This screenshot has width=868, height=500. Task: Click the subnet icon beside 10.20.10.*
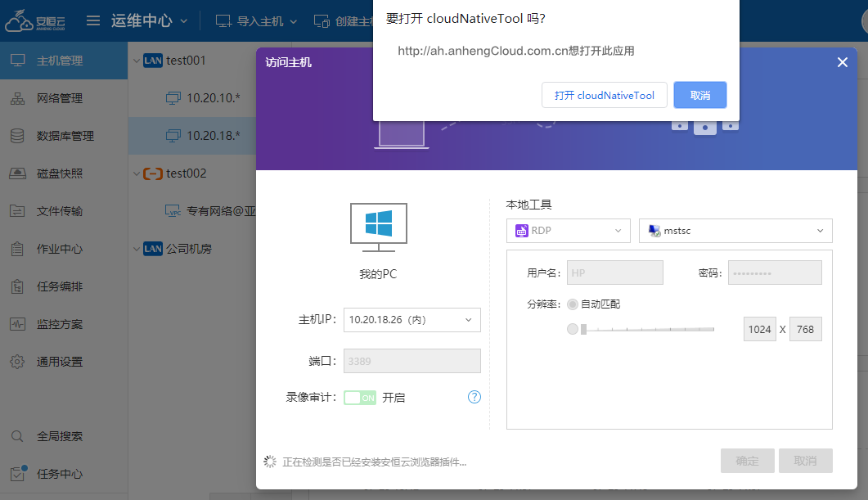pos(173,98)
